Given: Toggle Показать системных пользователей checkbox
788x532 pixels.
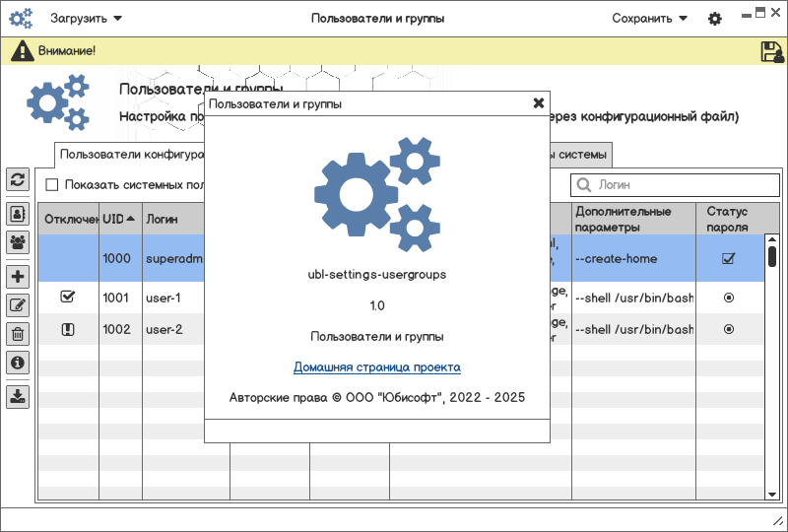Looking at the screenshot, I should click(51, 185).
